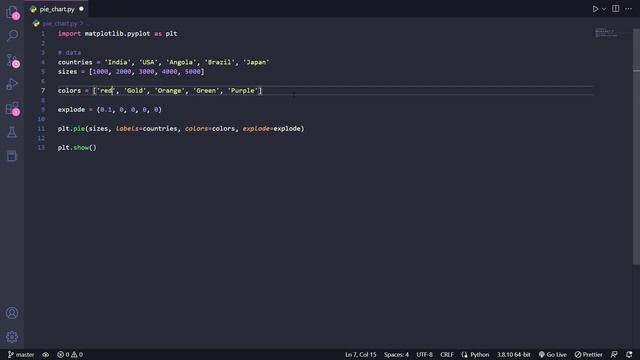Open the Extensions view icon
Image resolution: width=640 pixels, height=360 pixels.
click(x=12, y=109)
